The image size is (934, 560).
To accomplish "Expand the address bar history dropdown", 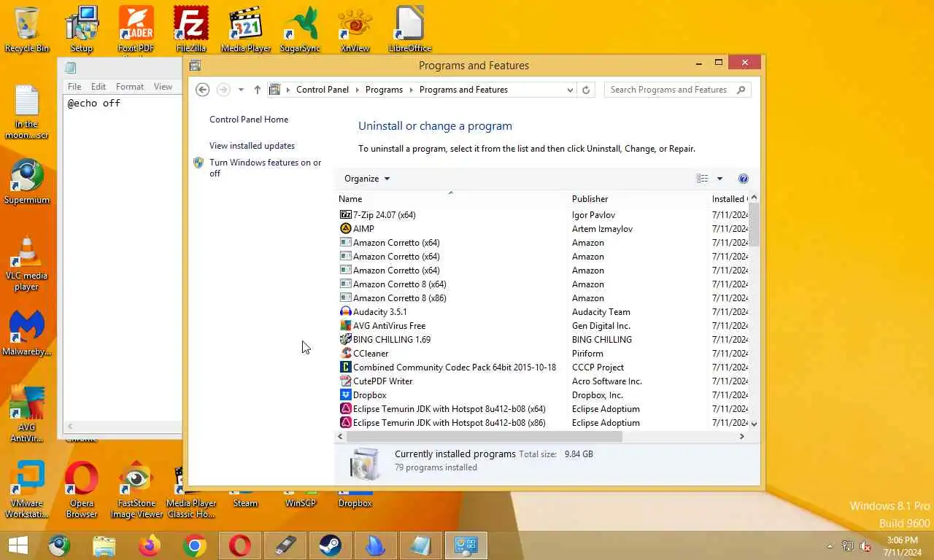I will pyautogui.click(x=570, y=90).
